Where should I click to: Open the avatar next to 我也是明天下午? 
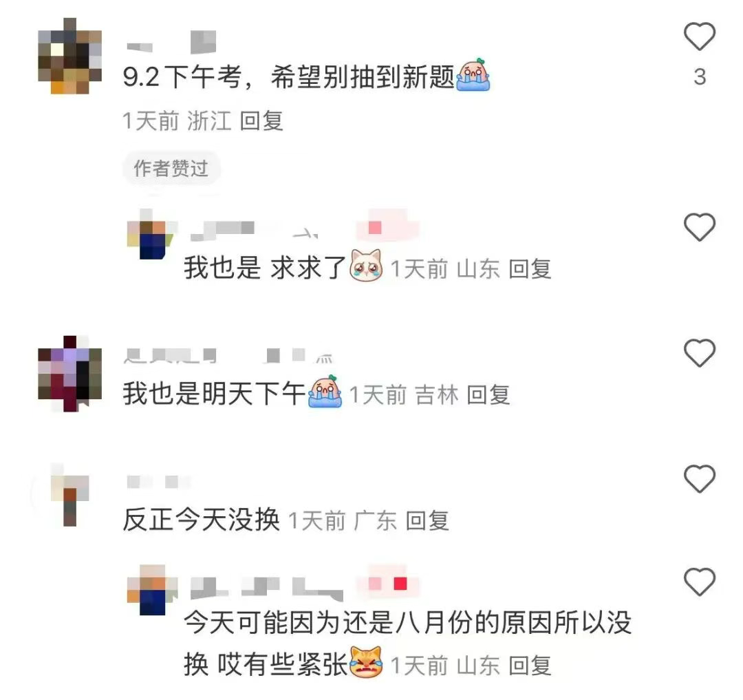69,374
